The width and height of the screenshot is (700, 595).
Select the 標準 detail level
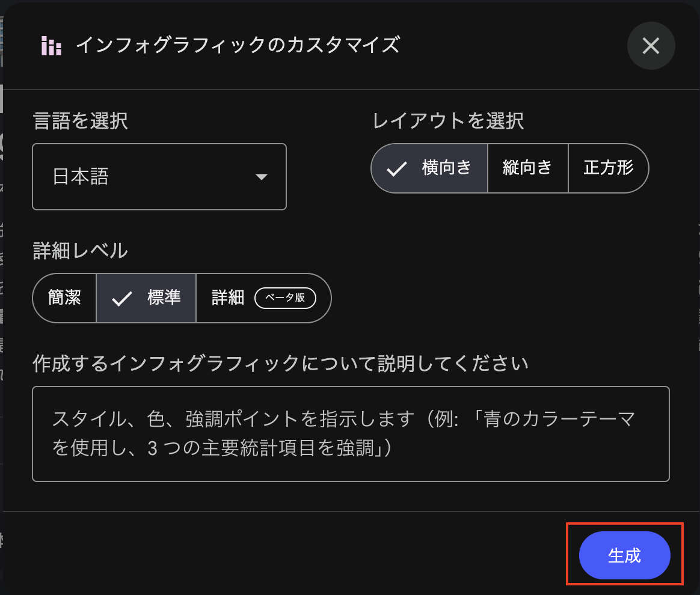click(x=146, y=298)
